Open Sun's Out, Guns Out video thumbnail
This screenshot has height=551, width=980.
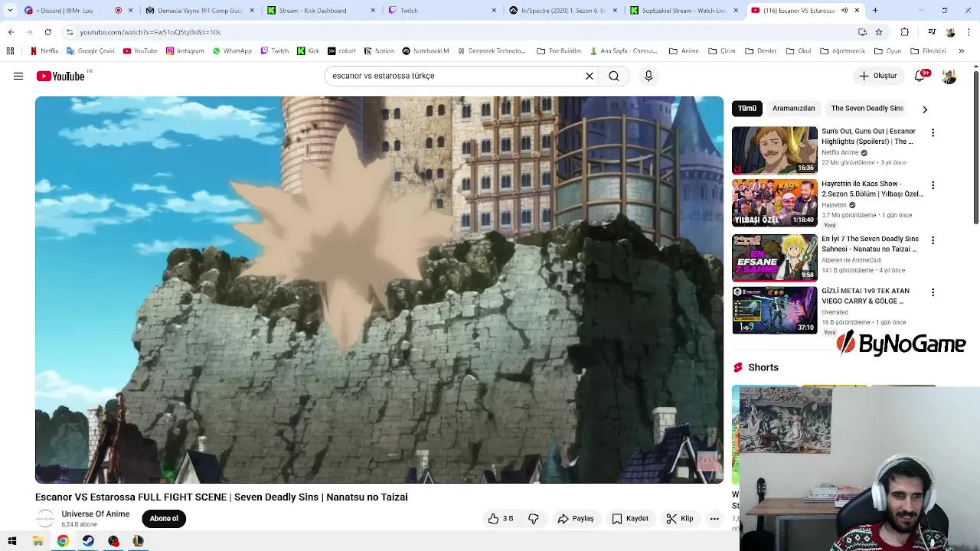775,151
